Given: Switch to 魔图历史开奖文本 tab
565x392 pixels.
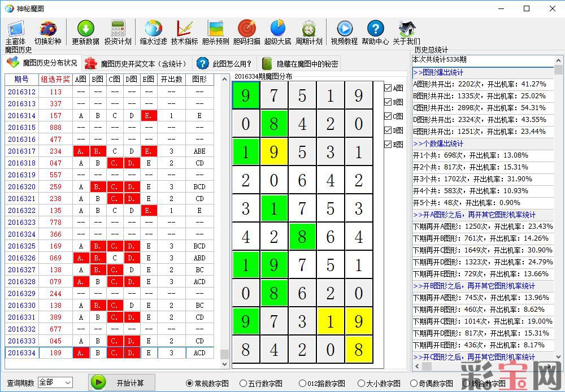Looking at the screenshot, I should (x=136, y=63).
